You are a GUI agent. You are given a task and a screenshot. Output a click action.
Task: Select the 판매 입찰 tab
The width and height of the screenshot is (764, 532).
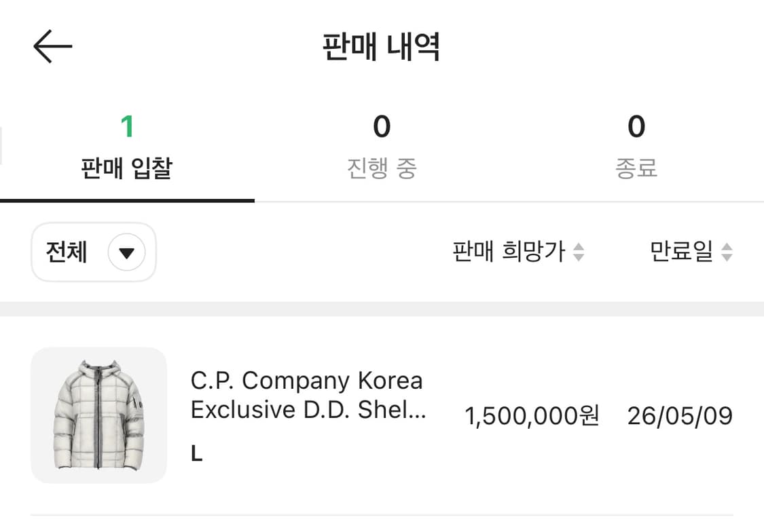(127, 146)
